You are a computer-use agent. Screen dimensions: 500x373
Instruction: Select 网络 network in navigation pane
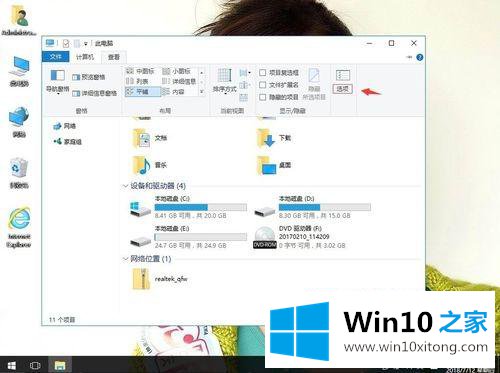(65, 126)
